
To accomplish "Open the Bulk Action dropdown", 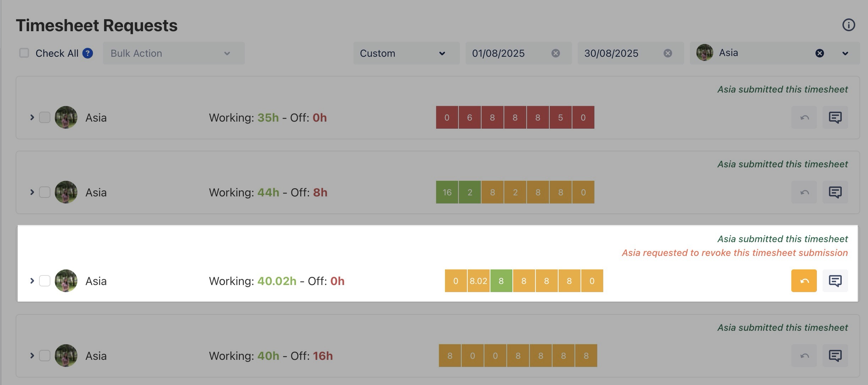I will tap(174, 53).
